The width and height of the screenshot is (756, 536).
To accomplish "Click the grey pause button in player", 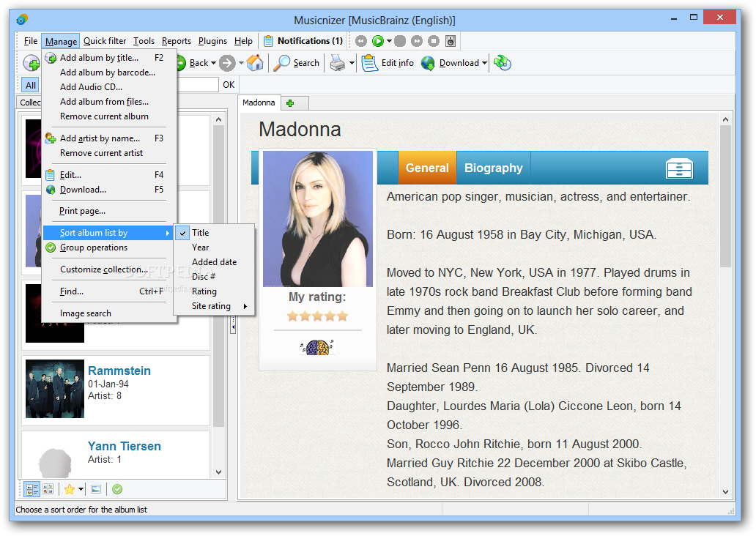I will (400, 41).
